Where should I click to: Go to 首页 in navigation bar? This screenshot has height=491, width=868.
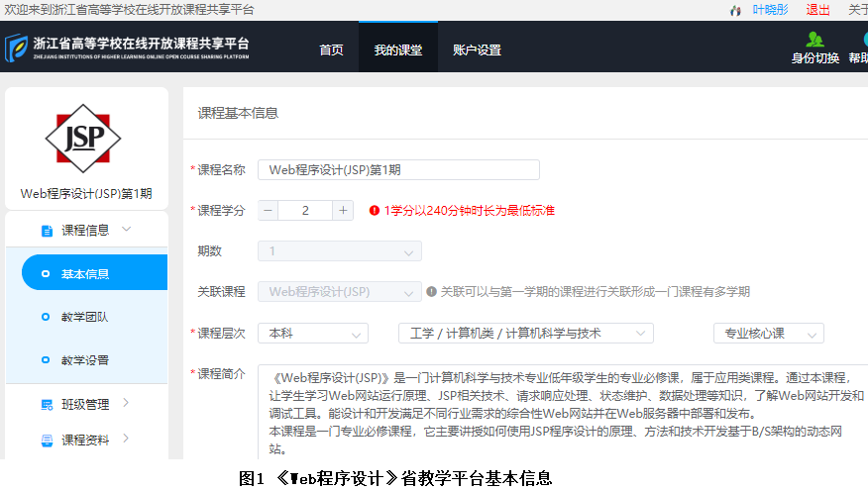[331, 50]
